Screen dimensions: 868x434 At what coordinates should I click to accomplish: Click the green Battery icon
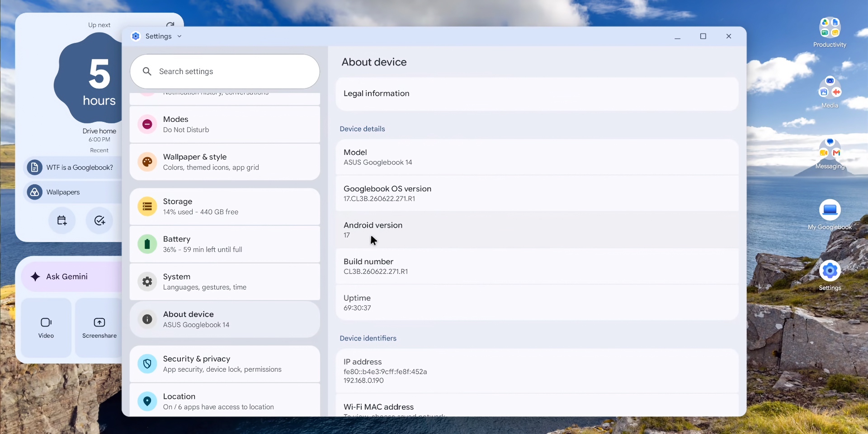point(147,244)
